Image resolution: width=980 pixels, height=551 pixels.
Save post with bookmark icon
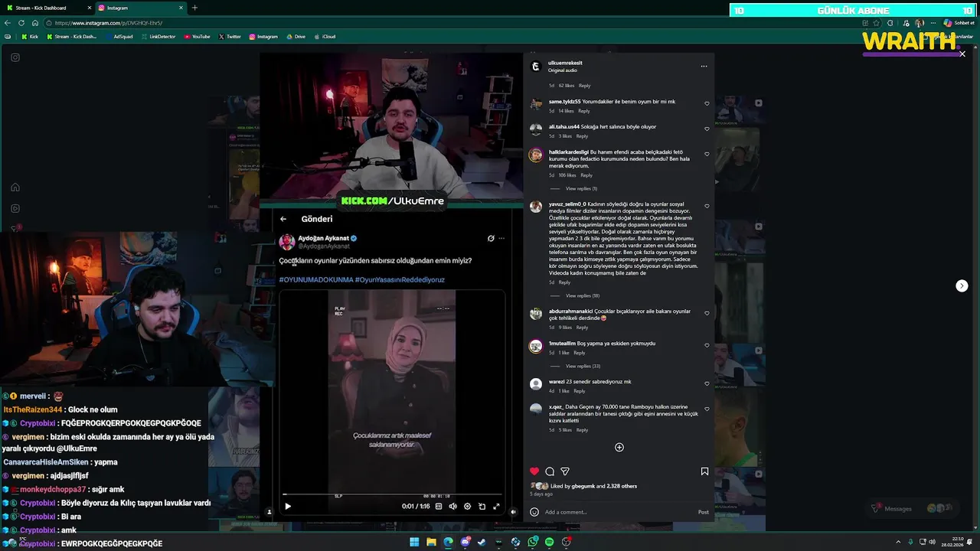tap(704, 471)
